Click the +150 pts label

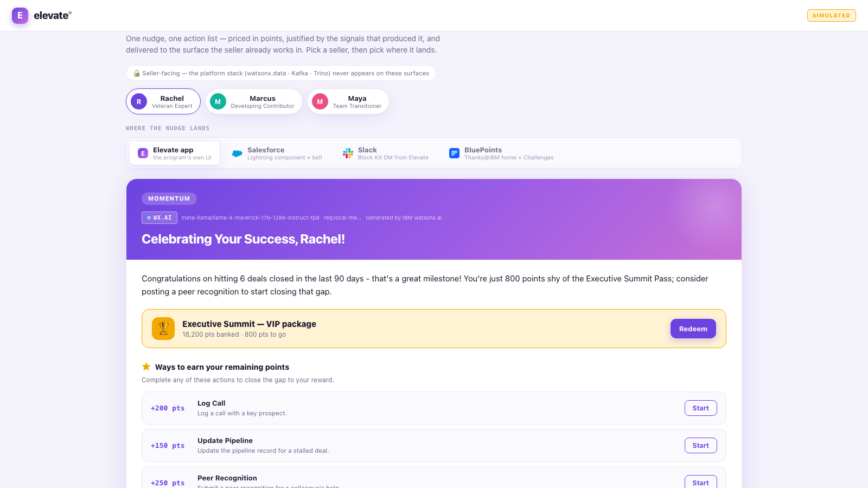point(168,446)
